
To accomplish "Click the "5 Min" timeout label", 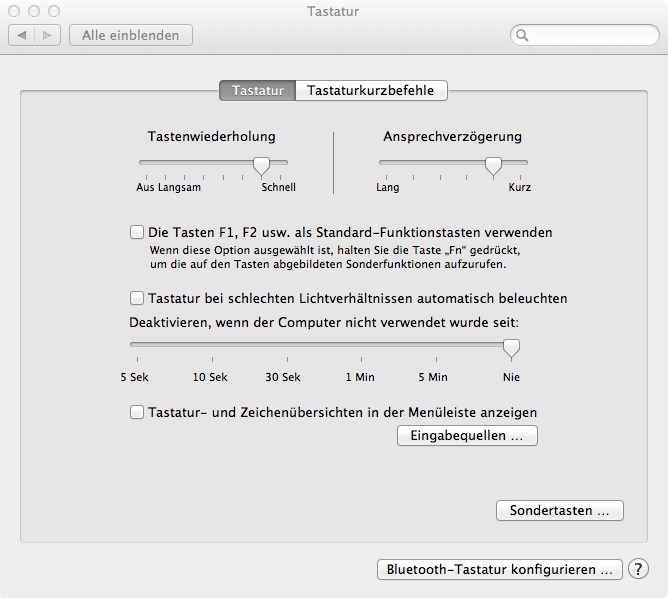I will [x=433, y=377].
